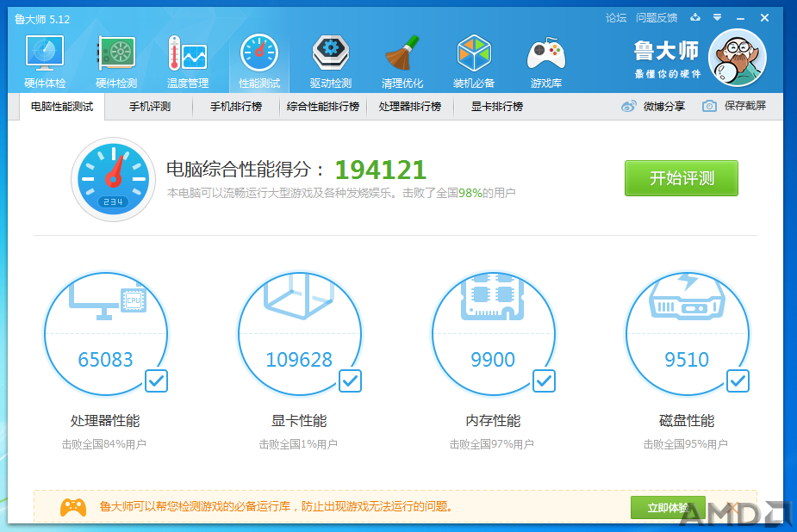The width and height of the screenshot is (797, 532).
Task: Click the 立即体验 button
Action: (668, 507)
